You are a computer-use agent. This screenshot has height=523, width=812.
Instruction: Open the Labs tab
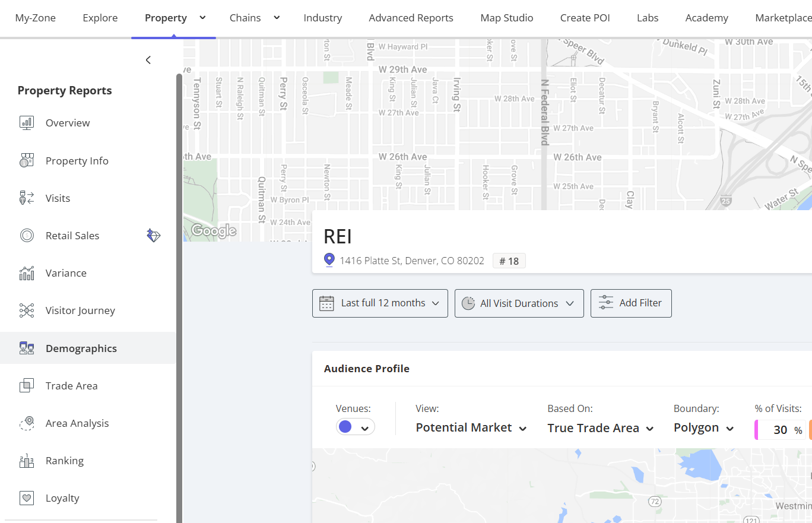648,18
